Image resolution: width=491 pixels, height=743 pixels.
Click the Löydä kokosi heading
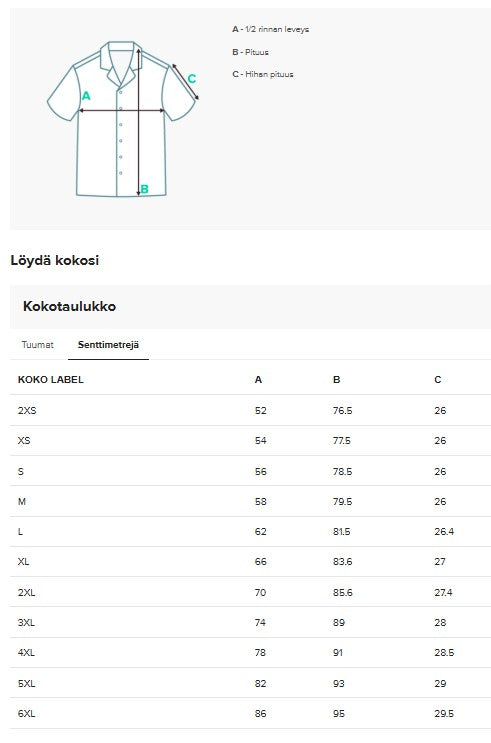click(55, 260)
